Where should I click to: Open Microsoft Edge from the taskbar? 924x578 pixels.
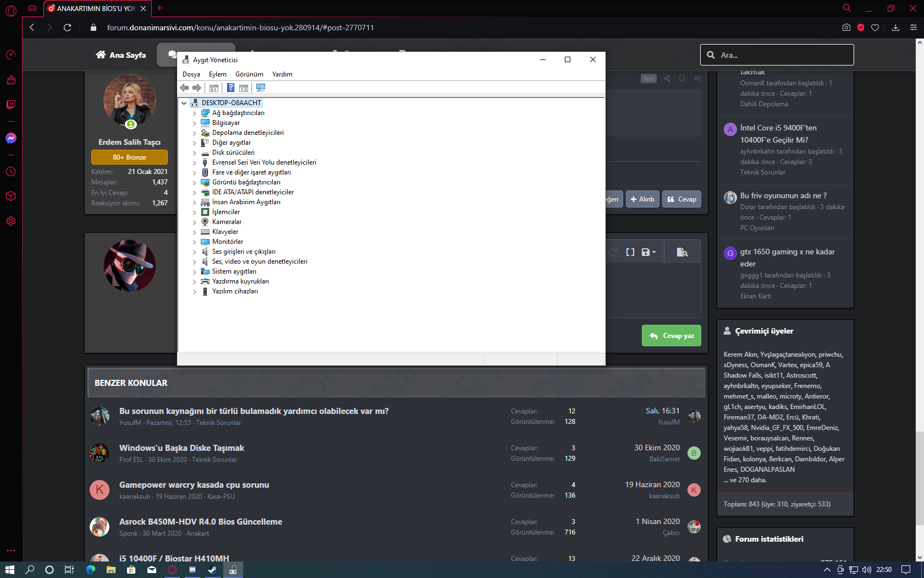91,570
